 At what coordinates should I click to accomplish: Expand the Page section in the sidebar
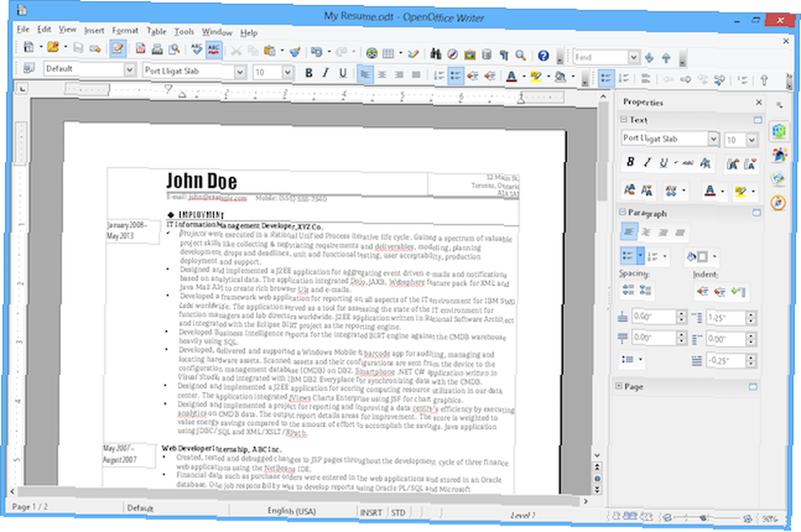tap(618, 386)
